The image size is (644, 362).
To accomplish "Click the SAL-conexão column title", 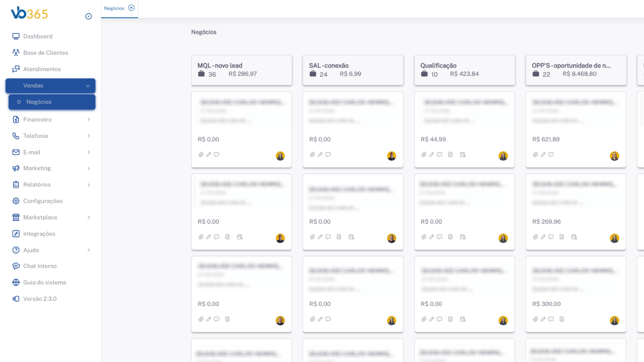I will (x=329, y=65).
